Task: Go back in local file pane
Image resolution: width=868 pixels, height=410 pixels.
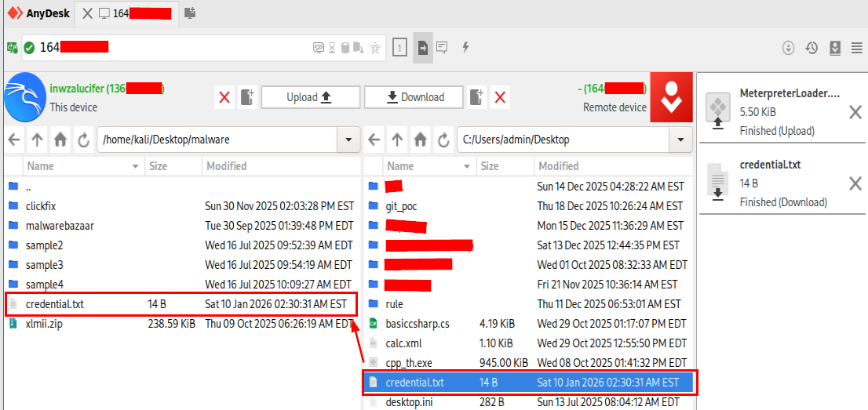Action: 14,140
